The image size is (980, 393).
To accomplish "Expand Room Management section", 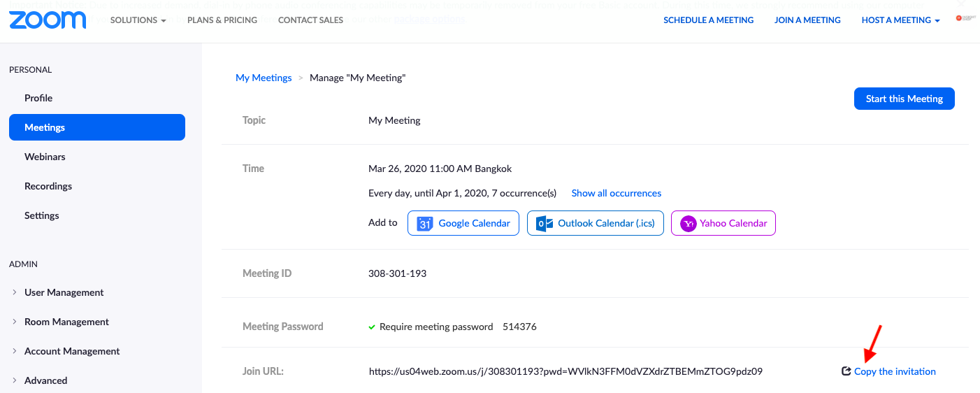I will coord(62,322).
